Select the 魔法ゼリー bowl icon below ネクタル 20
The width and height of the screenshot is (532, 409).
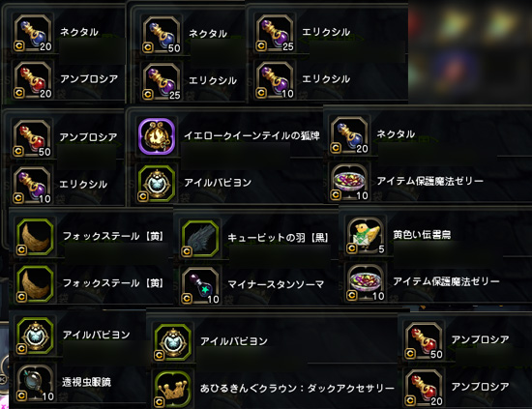[349, 182]
